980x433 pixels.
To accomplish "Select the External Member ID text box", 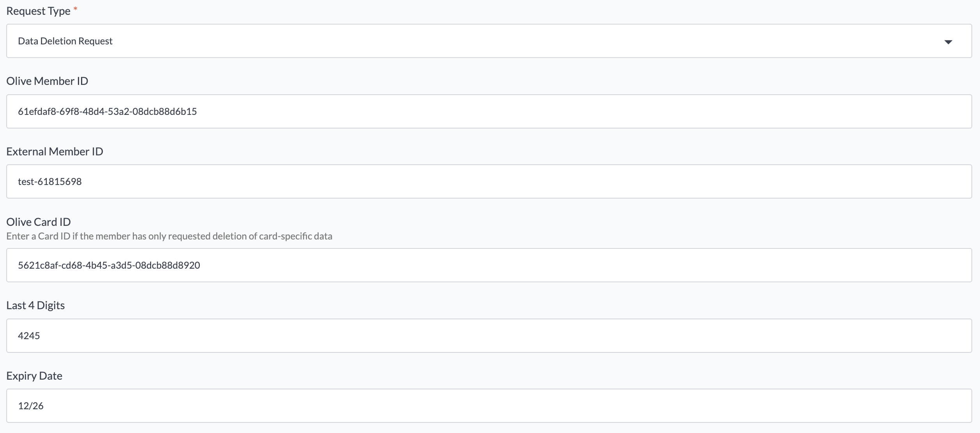I will point(489,181).
